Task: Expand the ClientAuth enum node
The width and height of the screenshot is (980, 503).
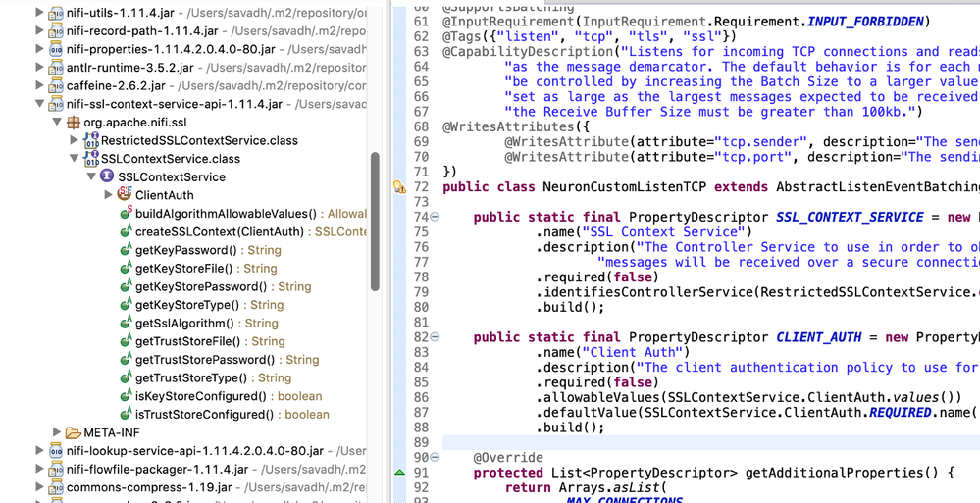Action: (109, 195)
